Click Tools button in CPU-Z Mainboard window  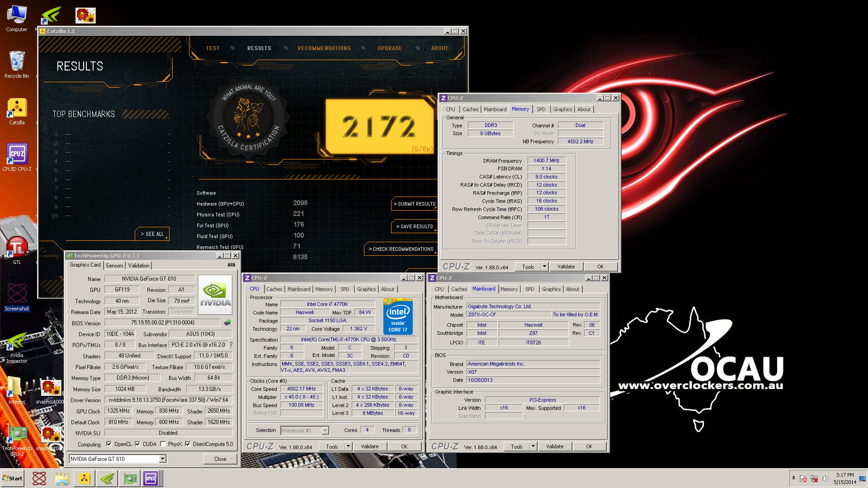[x=517, y=446]
